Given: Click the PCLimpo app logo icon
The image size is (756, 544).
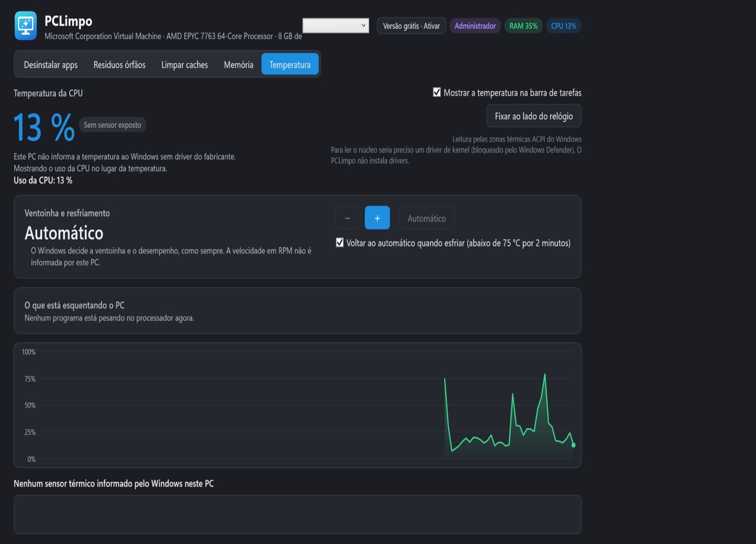Looking at the screenshot, I should pyautogui.click(x=26, y=26).
